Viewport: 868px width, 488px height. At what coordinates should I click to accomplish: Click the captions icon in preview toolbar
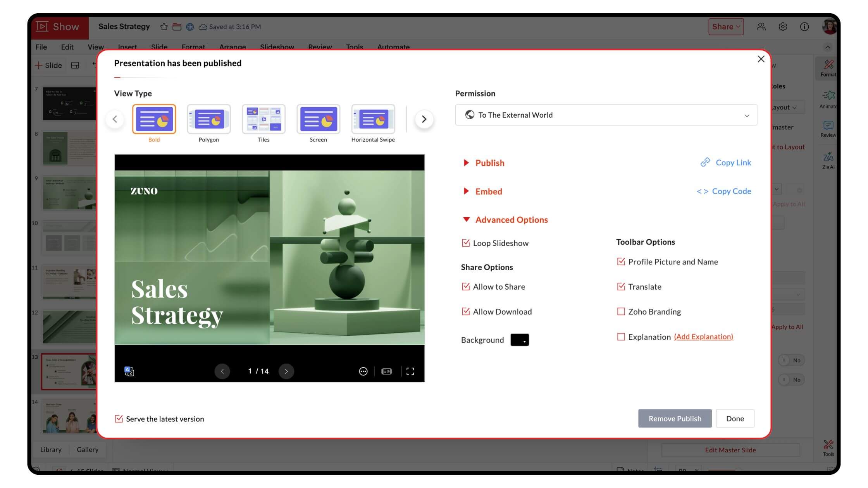pos(386,371)
